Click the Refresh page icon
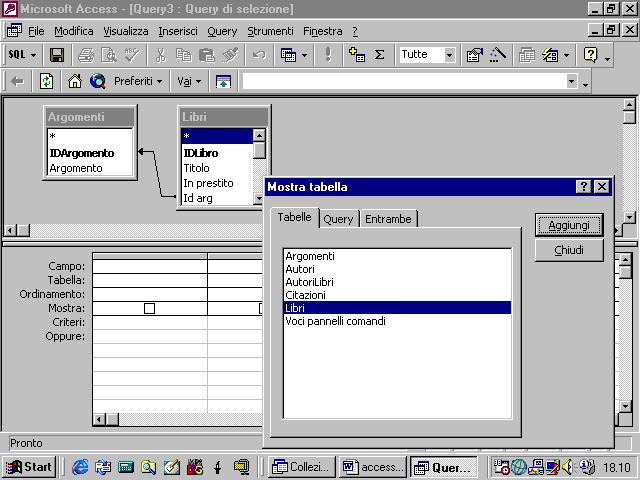The width and height of the screenshot is (640, 480). coord(46,81)
